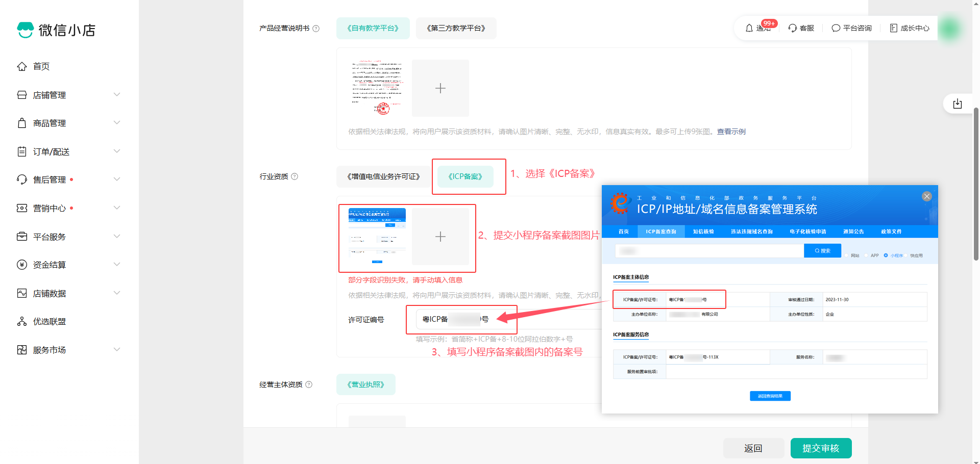The height and width of the screenshot is (464, 980).
Task: Click the 店铺数据 chart icon
Action: [x=22, y=293]
